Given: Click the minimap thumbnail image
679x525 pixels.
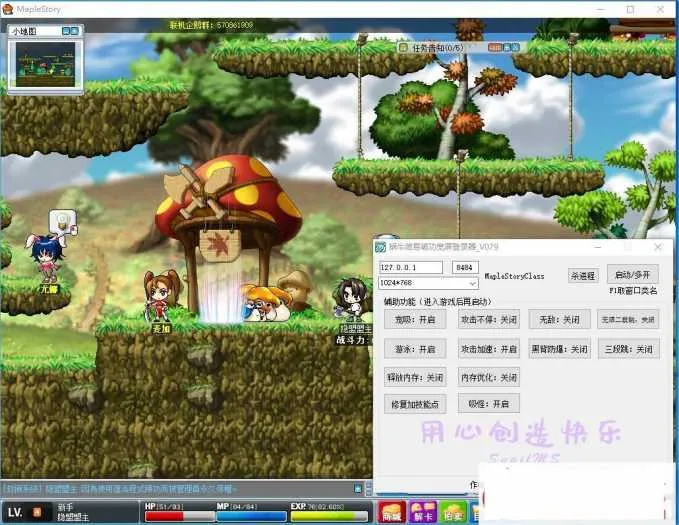Looking at the screenshot, I should point(45,65).
